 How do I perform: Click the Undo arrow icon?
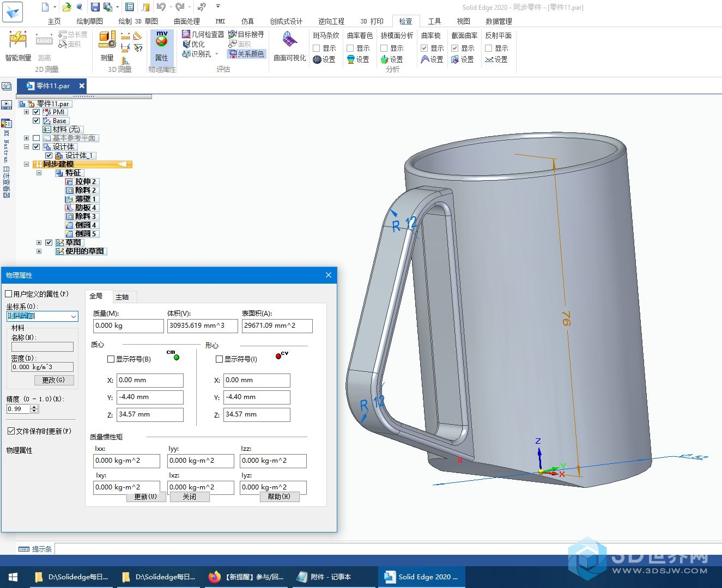(161, 7)
